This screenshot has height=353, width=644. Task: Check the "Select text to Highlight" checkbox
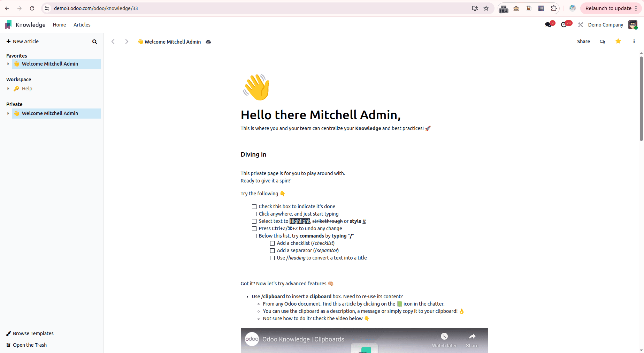tap(254, 221)
